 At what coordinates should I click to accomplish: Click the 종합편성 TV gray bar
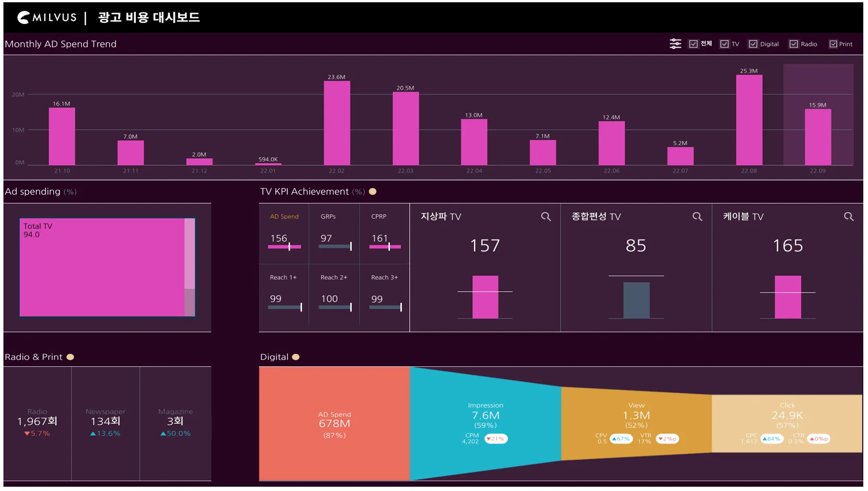636,300
